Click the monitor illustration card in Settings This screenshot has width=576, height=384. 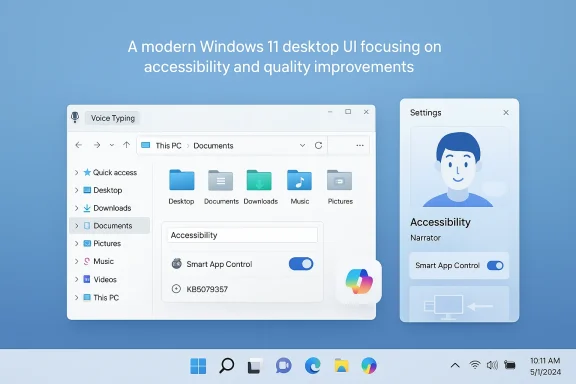pyautogui.click(x=459, y=304)
